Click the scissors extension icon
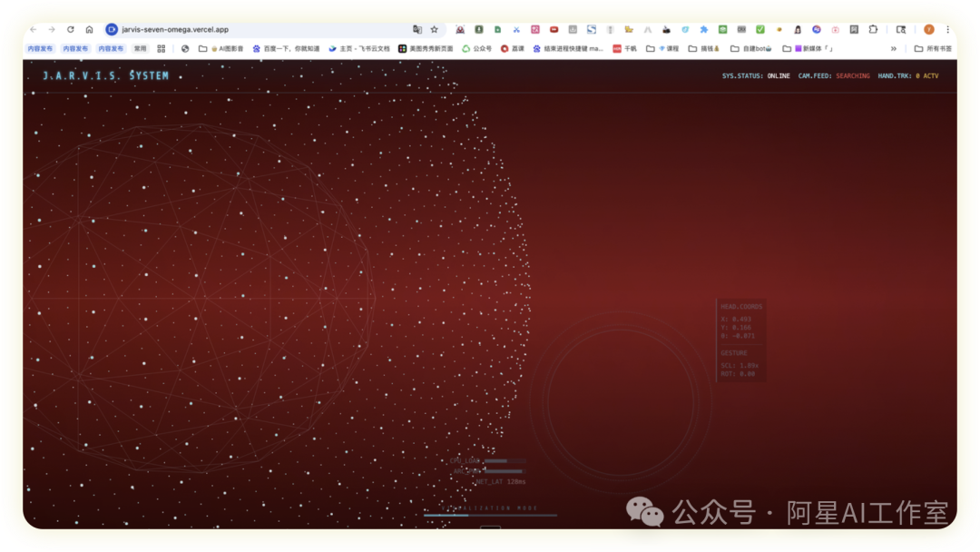The image size is (980, 552). tap(516, 29)
